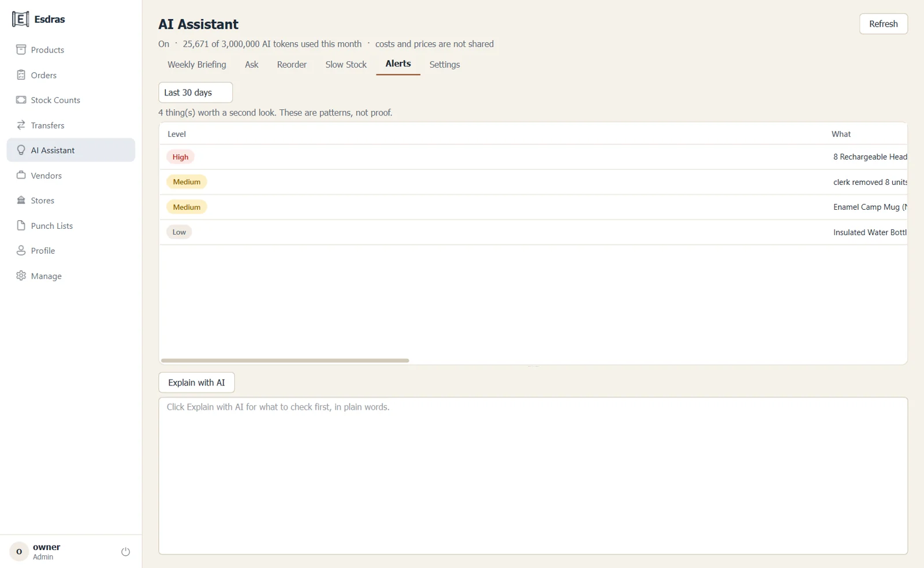Click the Explain with AI button

[196, 383]
